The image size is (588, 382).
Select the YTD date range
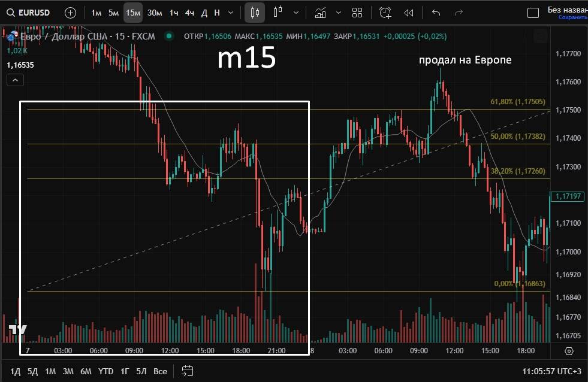[106, 371]
